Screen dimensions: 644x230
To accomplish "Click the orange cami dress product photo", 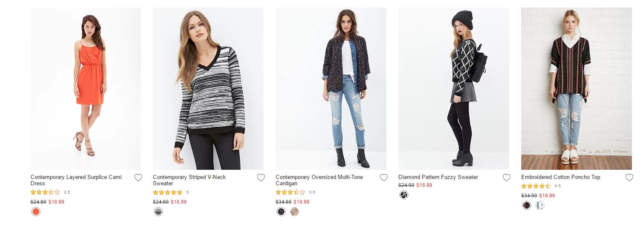I will 86,88.
